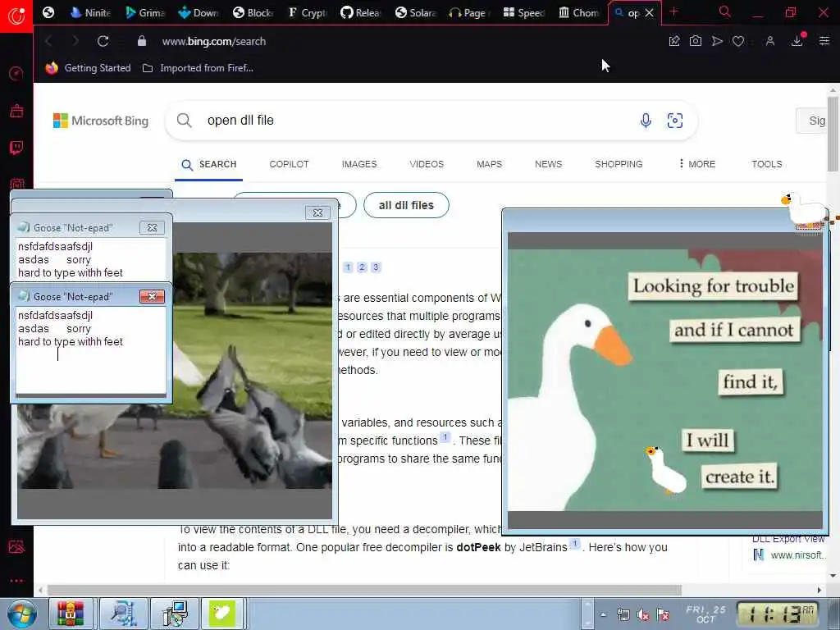The height and width of the screenshot is (630, 840).
Task: Open the Bing TOOLS option
Action: (x=767, y=164)
